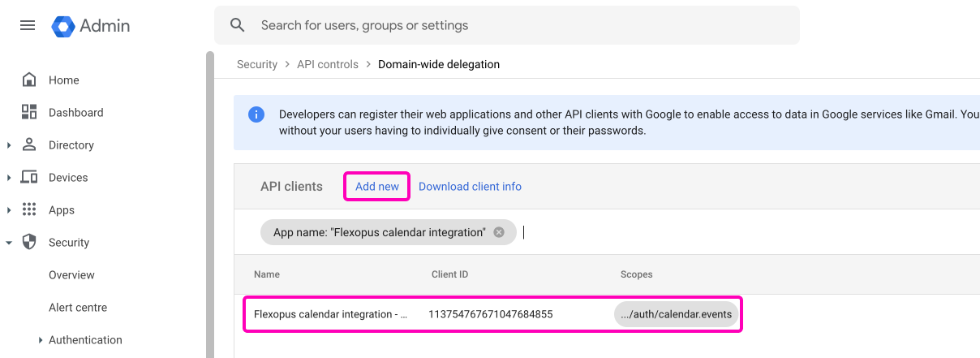Image resolution: width=980 pixels, height=358 pixels.
Task: Click the Security shield icon
Action: click(29, 242)
